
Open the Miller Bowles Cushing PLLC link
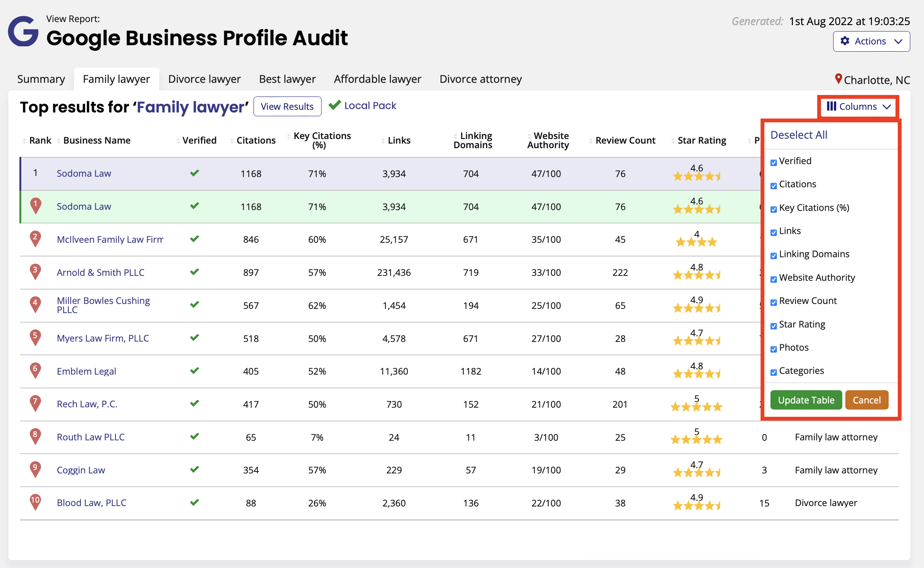pyautogui.click(x=103, y=305)
